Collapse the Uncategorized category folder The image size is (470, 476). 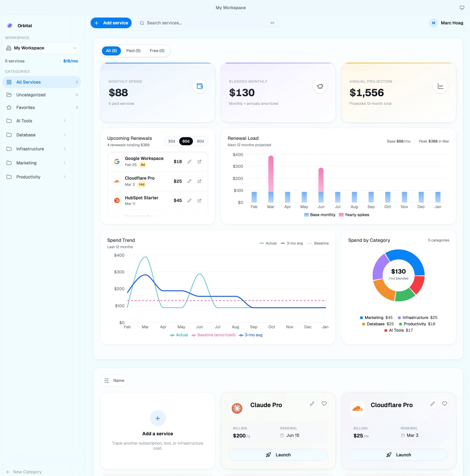(x=9, y=95)
